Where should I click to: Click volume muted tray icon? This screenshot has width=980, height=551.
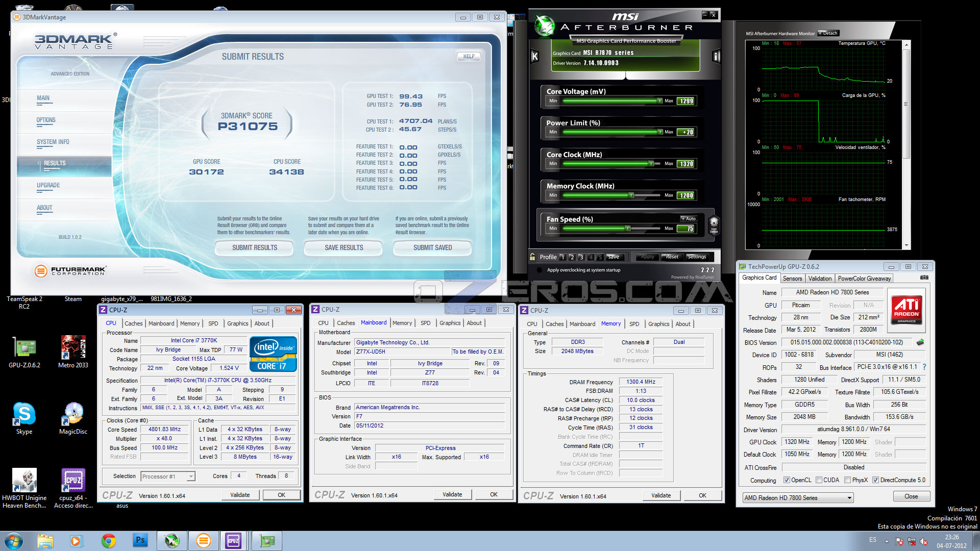(x=924, y=541)
